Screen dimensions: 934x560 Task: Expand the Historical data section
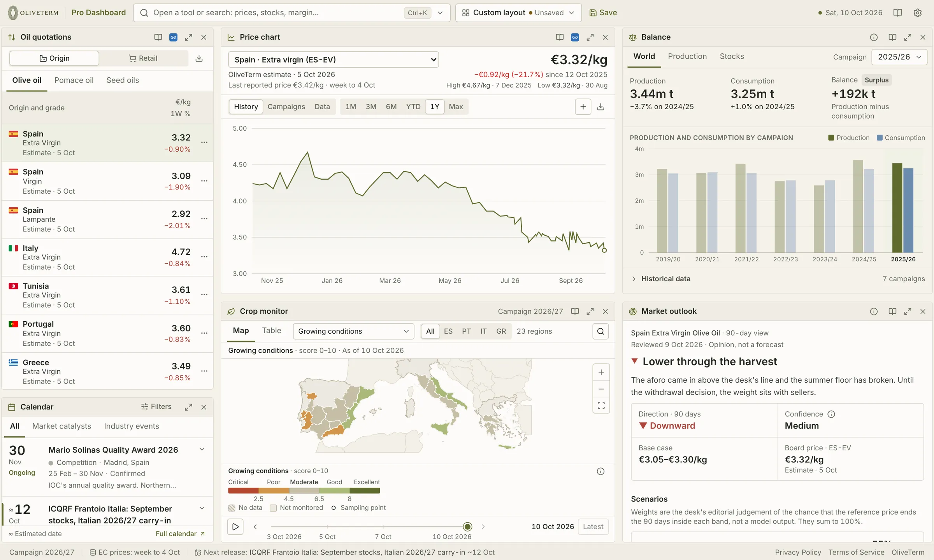[x=777, y=278]
